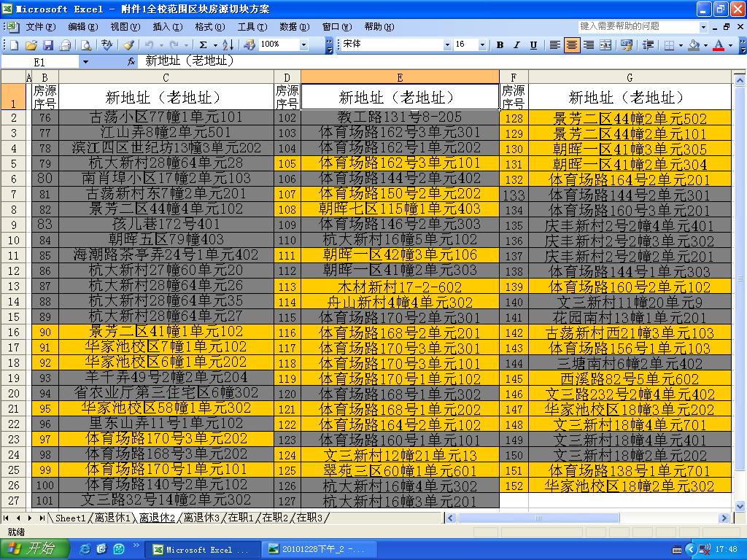747x560 pixels.
Task: Toggle the active Center alignment button
Action: 572,44
